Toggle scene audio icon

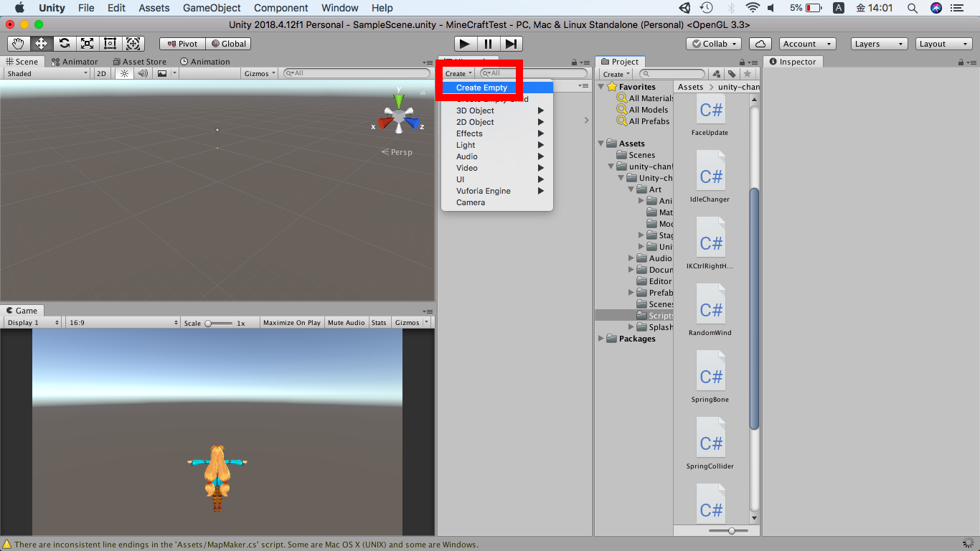pos(143,73)
